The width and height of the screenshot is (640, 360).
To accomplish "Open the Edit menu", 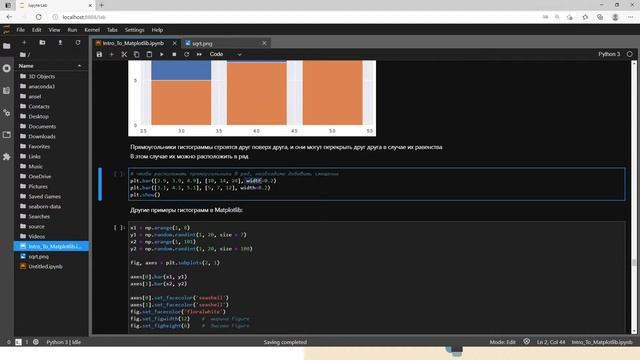I will point(36,30).
